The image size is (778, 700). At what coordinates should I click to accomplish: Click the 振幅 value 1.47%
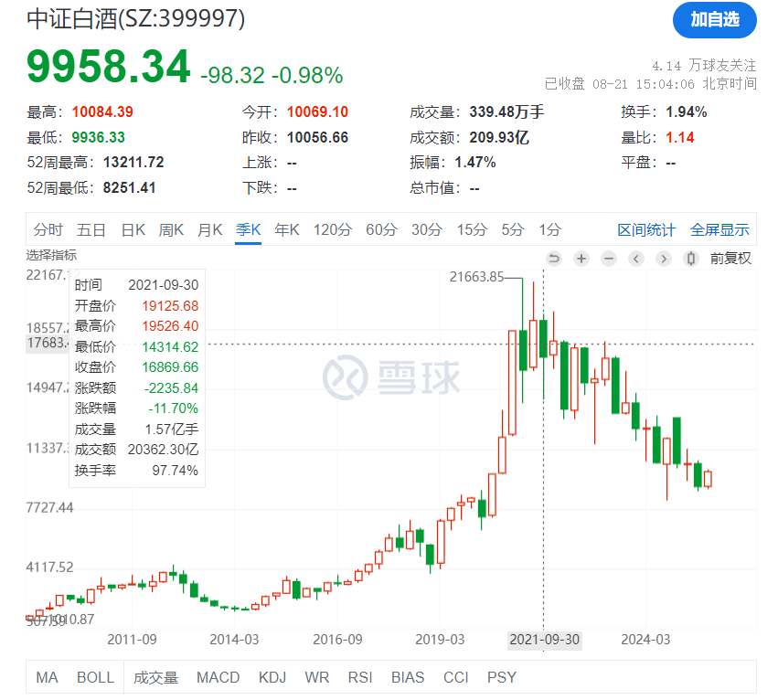(x=474, y=163)
